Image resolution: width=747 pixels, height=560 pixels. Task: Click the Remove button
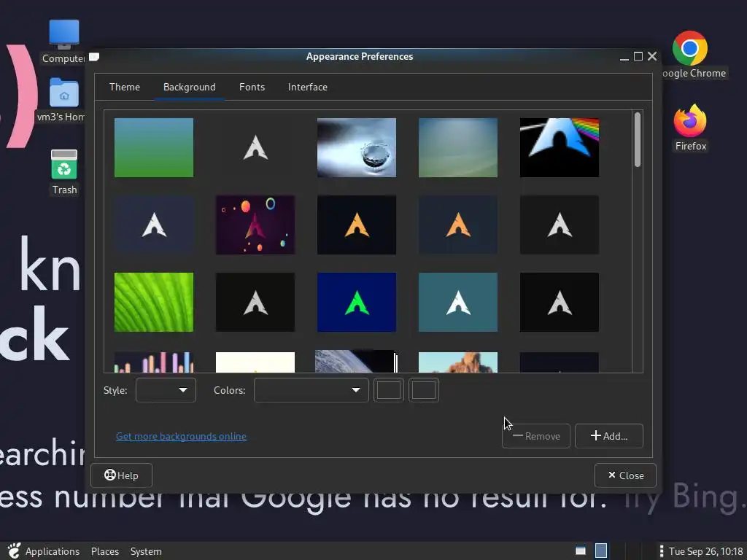click(x=536, y=436)
